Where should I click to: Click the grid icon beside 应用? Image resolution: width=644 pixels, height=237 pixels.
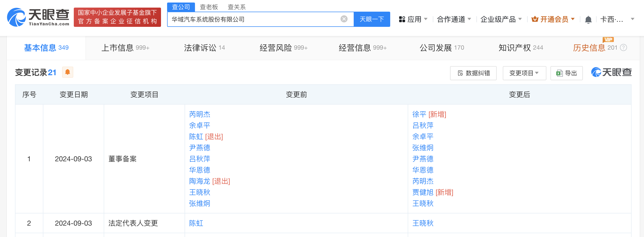click(402, 19)
